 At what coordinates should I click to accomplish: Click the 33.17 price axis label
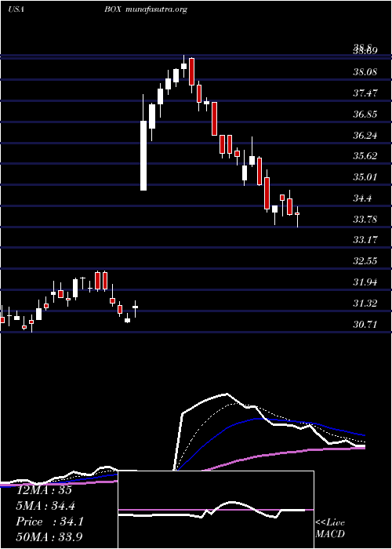click(365, 240)
